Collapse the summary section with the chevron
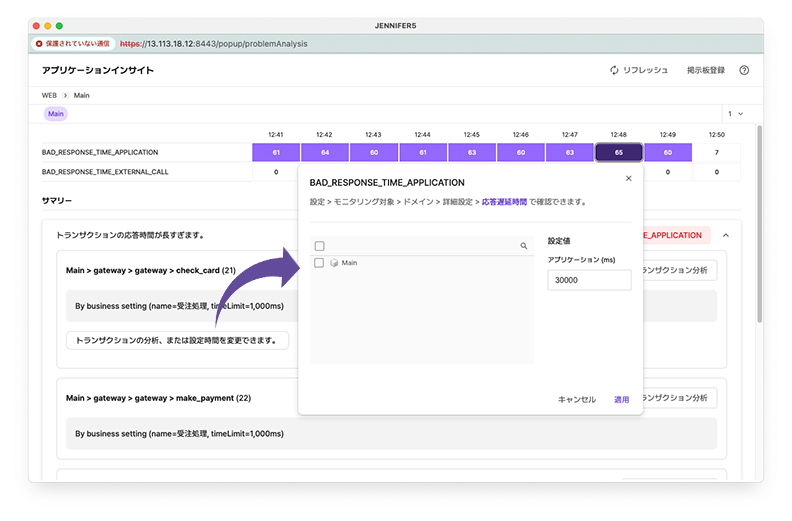The height and width of the screenshot is (521, 792). pyautogui.click(x=725, y=235)
